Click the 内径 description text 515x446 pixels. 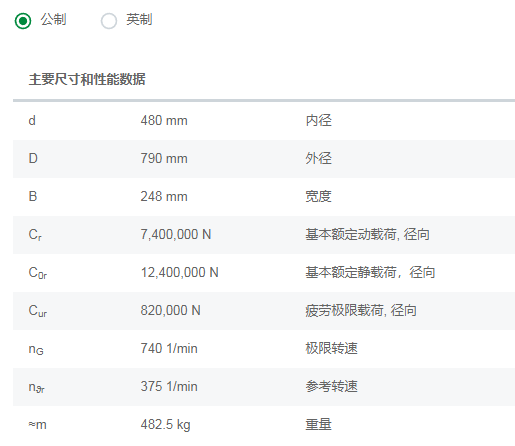pyautogui.click(x=318, y=120)
